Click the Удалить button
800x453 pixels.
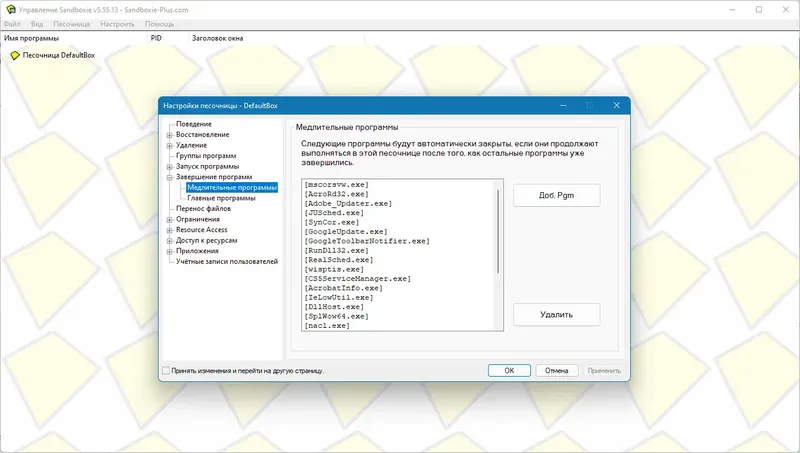coord(557,315)
